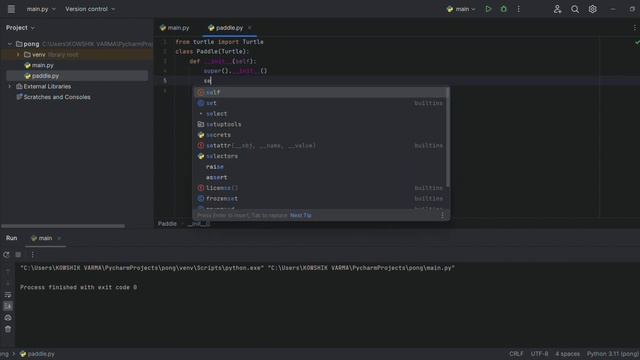
Task: Click the 'class Paddle(Turtle):' line
Action: point(212,51)
